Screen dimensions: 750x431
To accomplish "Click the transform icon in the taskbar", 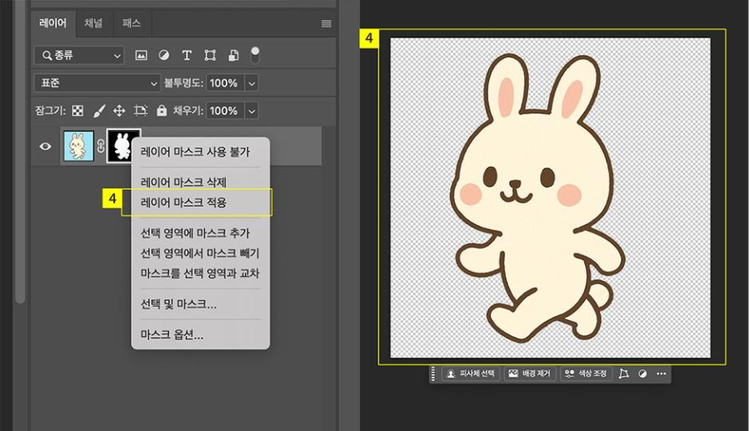I will coord(624,374).
